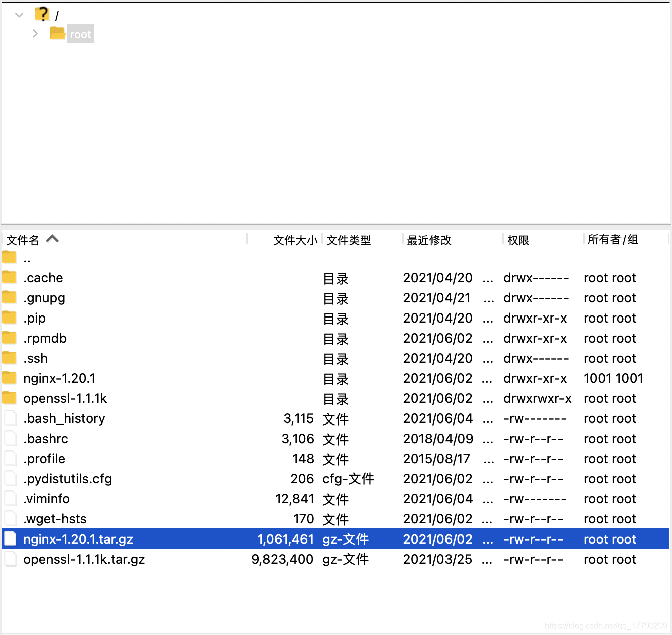Select the .rpmdb directory name
672x635 pixels.
(x=45, y=339)
